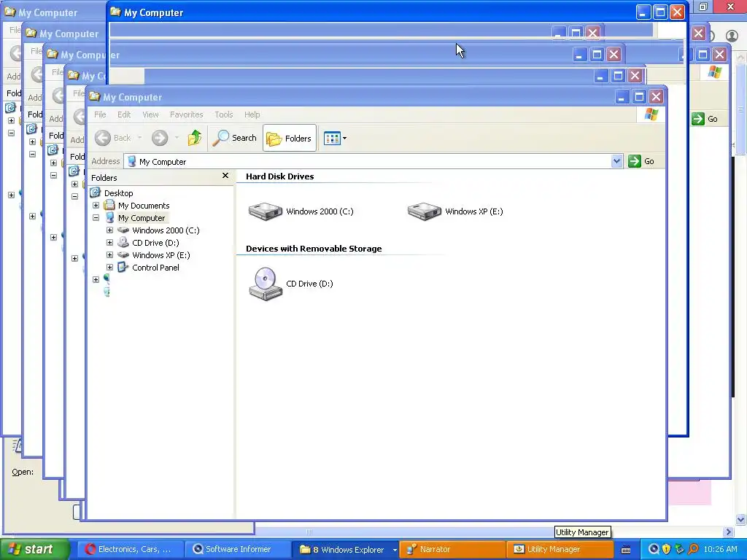Switch to Software Informer taskbar item
The image size is (747, 560).
pyautogui.click(x=237, y=550)
